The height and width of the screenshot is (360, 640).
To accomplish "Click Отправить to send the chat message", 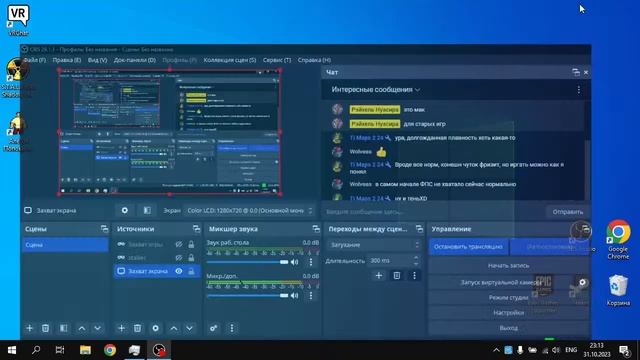I will [567, 212].
